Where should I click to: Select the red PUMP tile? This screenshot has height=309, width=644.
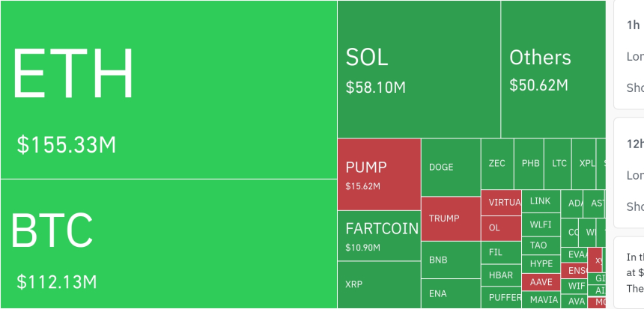379,174
